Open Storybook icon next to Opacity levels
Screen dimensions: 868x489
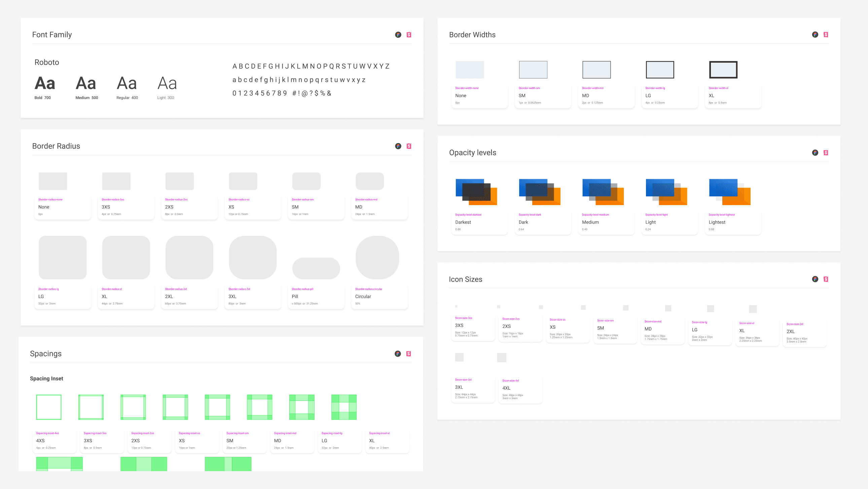pyautogui.click(x=826, y=153)
